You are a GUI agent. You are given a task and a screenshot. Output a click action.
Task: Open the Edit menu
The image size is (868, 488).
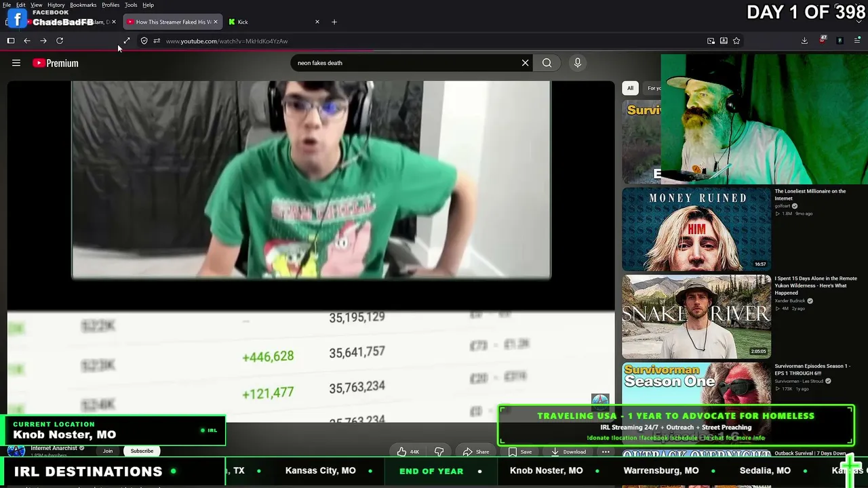click(21, 5)
